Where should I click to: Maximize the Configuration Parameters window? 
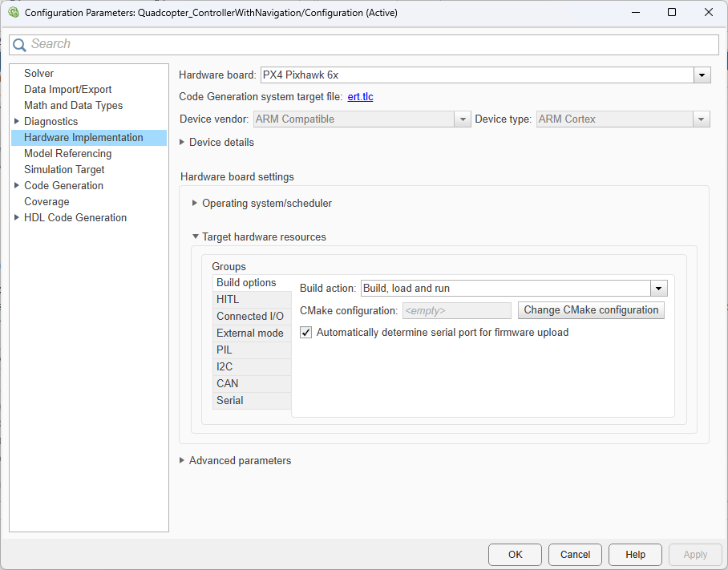(x=671, y=13)
